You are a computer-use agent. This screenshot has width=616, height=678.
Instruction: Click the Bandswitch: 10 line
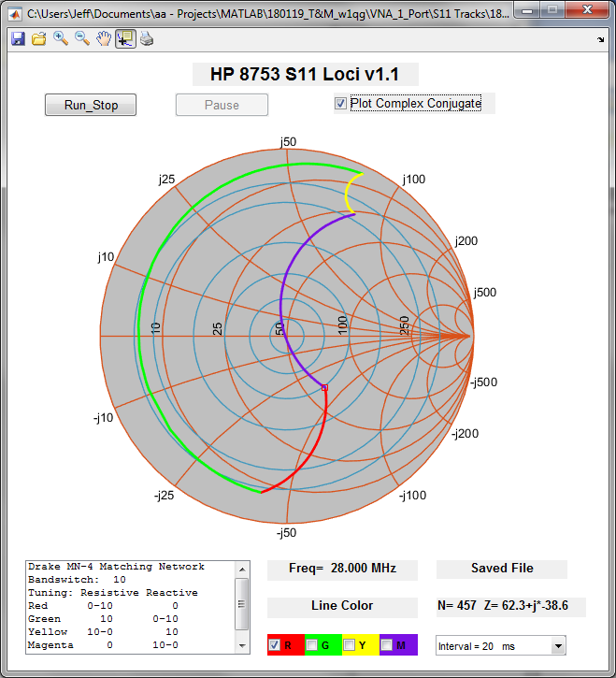point(77,580)
